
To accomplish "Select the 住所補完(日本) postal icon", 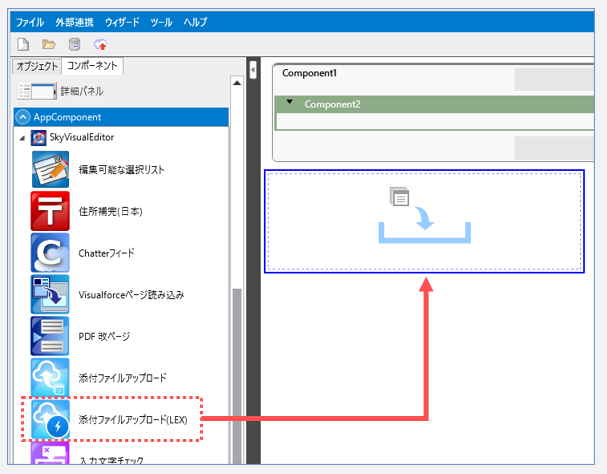I will point(50,211).
